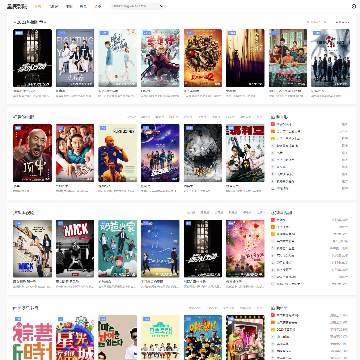Click the blue tag badge on the bald man poster
360x360 pixels.
click(18, 128)
